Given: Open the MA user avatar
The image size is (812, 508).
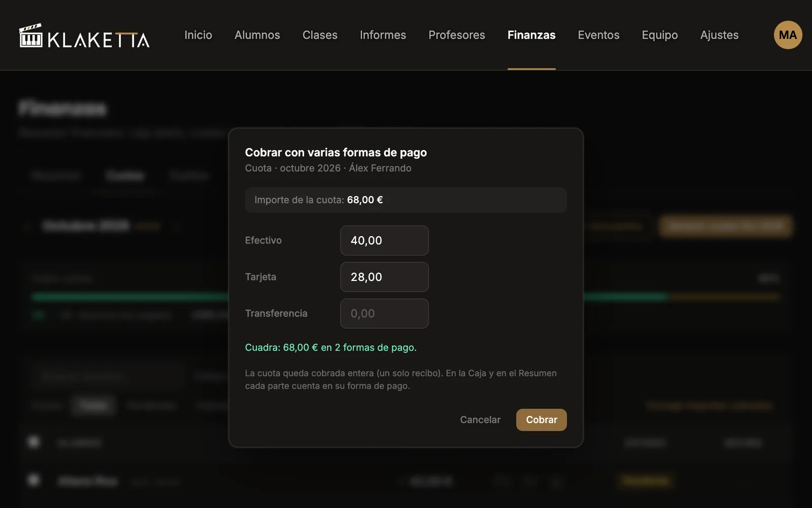Looking at the screenshot, I should (x=788, y=35).
